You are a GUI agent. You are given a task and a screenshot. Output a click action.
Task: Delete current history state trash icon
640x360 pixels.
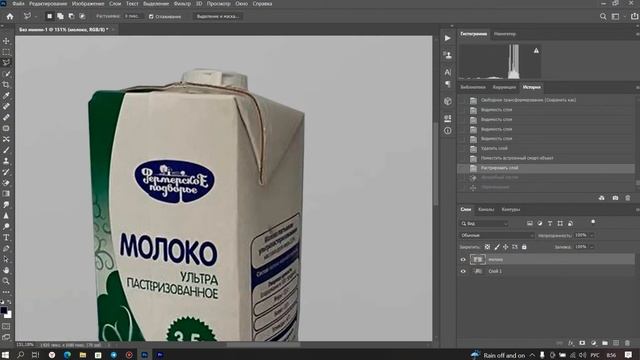point(628,198)
